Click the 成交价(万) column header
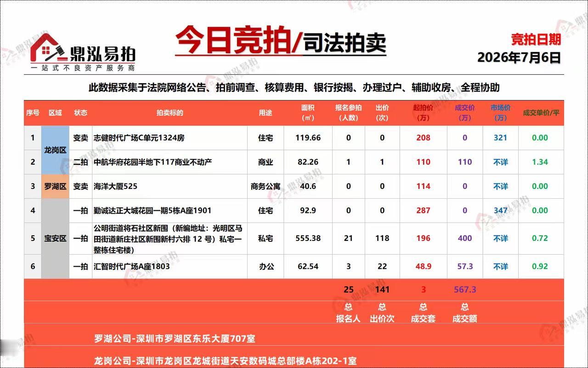This screenshot has width=588, height=368. 465,113
